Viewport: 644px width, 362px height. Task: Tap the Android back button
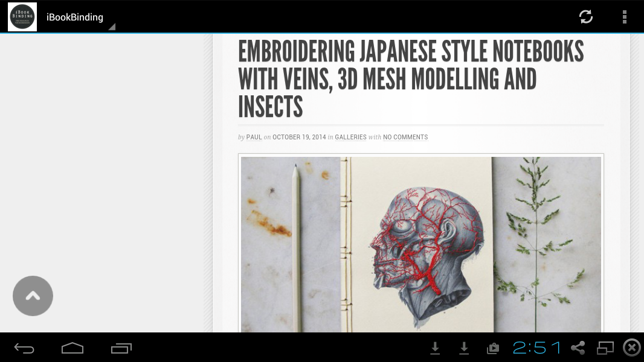click(24, 349)
